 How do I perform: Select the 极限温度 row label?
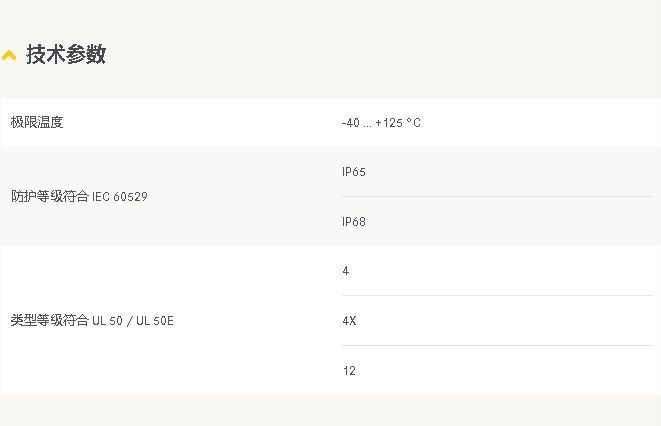tap(37, 122)
